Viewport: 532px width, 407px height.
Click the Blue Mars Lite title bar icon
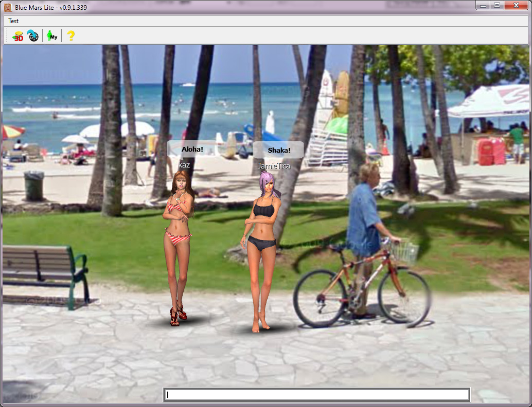(x=8, y=7)
